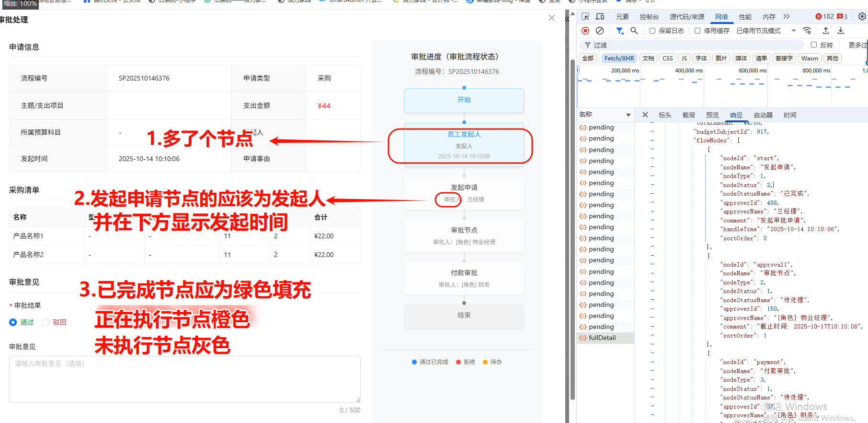The width and height of the screenshot is (868, 423).
Task: View the 启动器 request tab
Action: [763, 115]
